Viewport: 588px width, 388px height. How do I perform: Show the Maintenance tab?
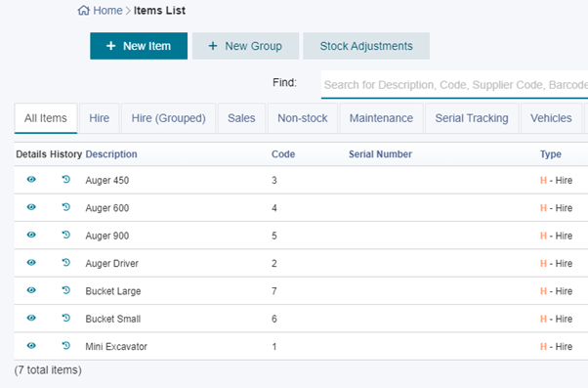point(381,118)
